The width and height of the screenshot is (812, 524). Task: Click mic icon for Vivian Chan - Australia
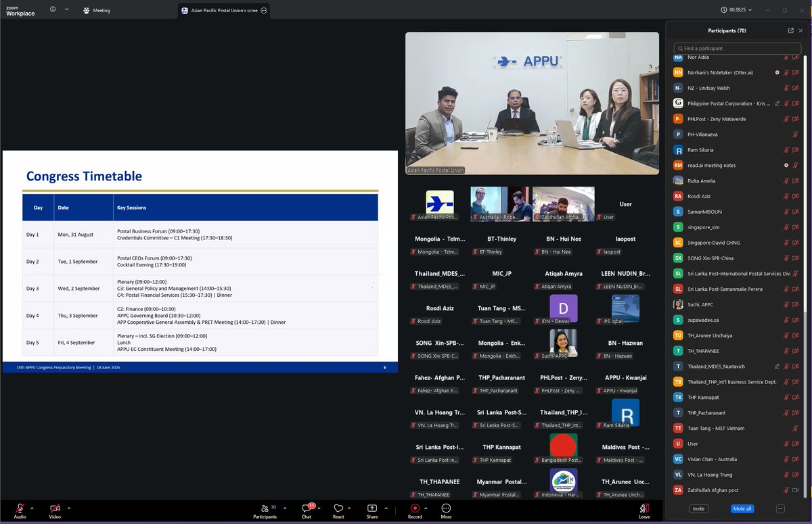tap(786, 459)
